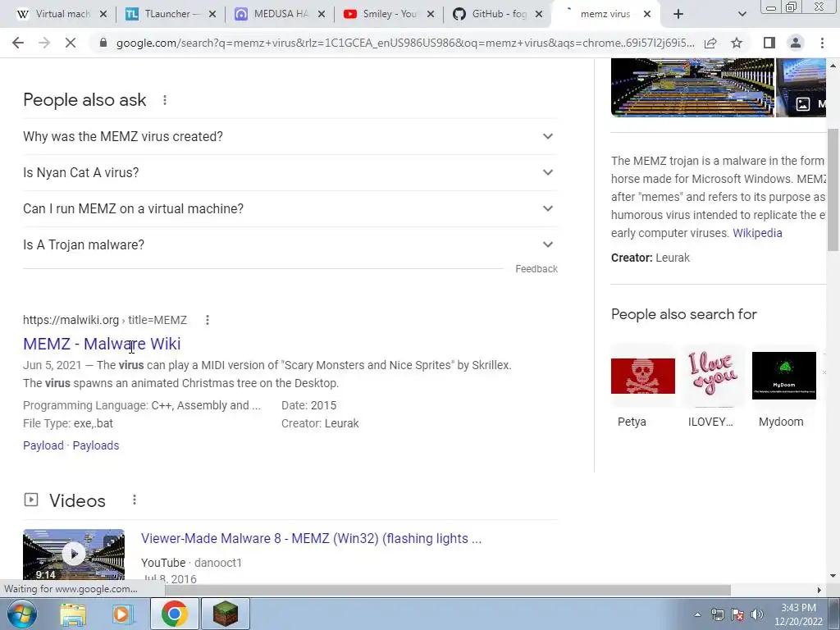Open the side panel icon

[x=769, y=43]
